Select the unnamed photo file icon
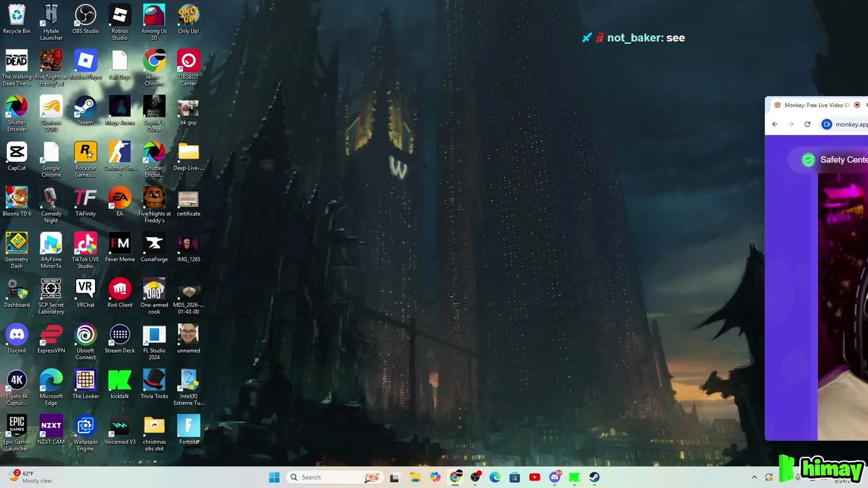 189,338
